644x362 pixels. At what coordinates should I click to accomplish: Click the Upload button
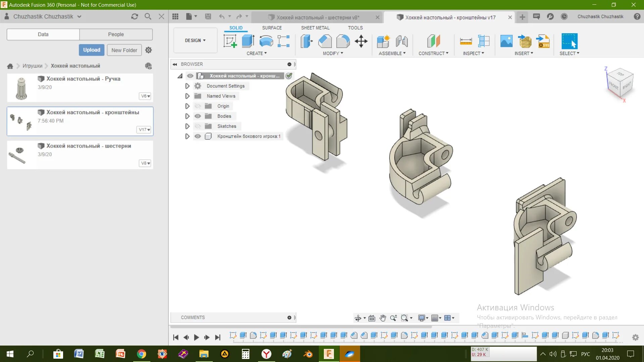click(x=92, y=50)
